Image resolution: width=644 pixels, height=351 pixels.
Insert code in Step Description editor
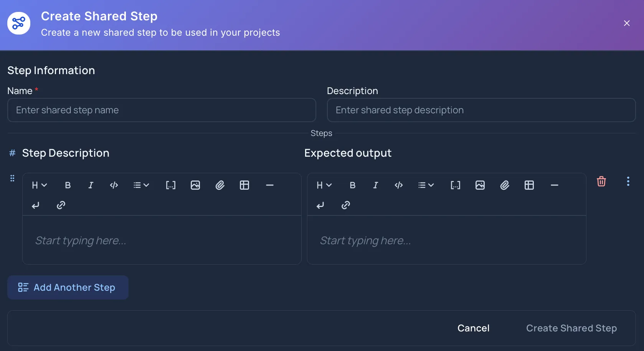click(x=114, y=185)
